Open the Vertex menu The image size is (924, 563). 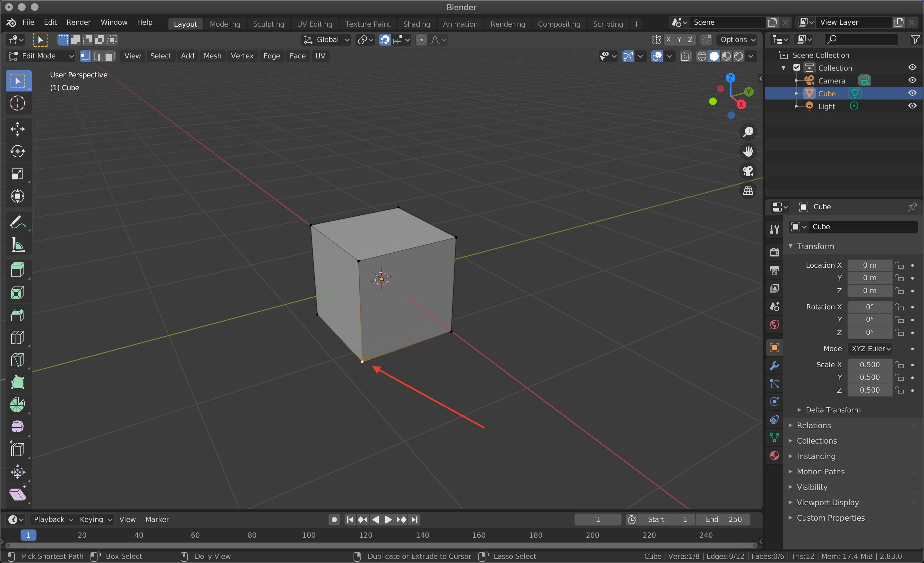click(x=242, y=56)
